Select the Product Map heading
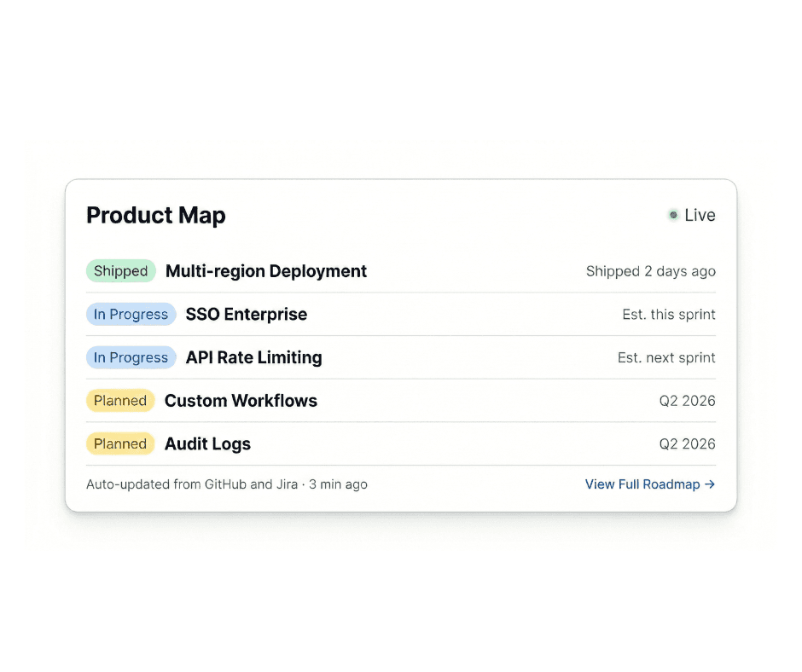The image size is (802, 672). (156, 216)
